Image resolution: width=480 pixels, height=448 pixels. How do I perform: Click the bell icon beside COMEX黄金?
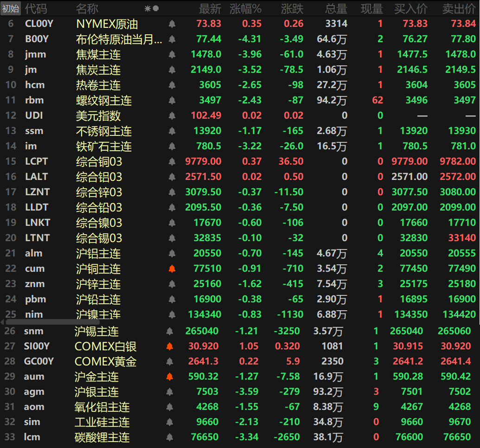tap(170, 362)
